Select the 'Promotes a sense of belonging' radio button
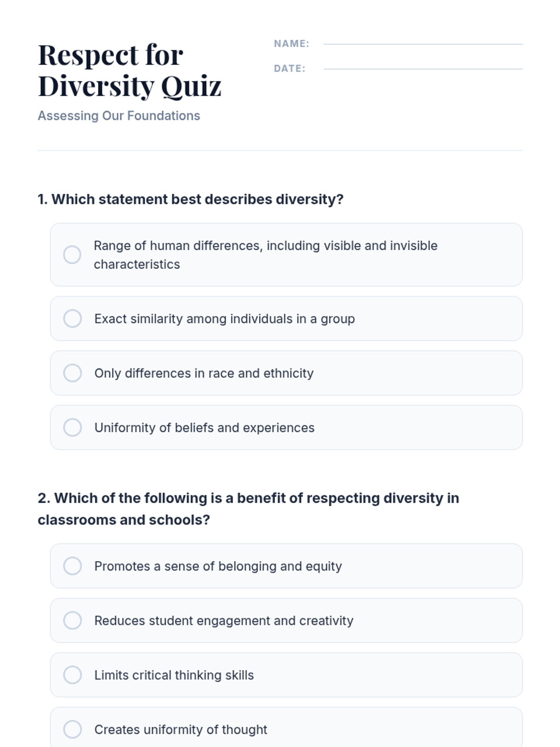Image resolution: width=560 pixels, height=747 pixels. [72, 566]
